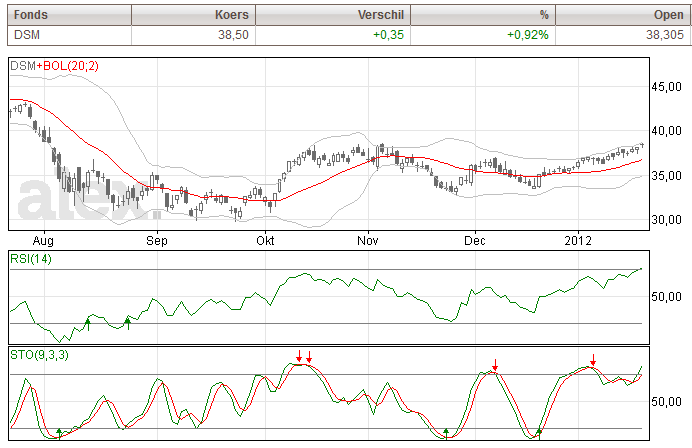692x448 pixels.
Task: Click the Nov axis label
Action: (368, 241)
